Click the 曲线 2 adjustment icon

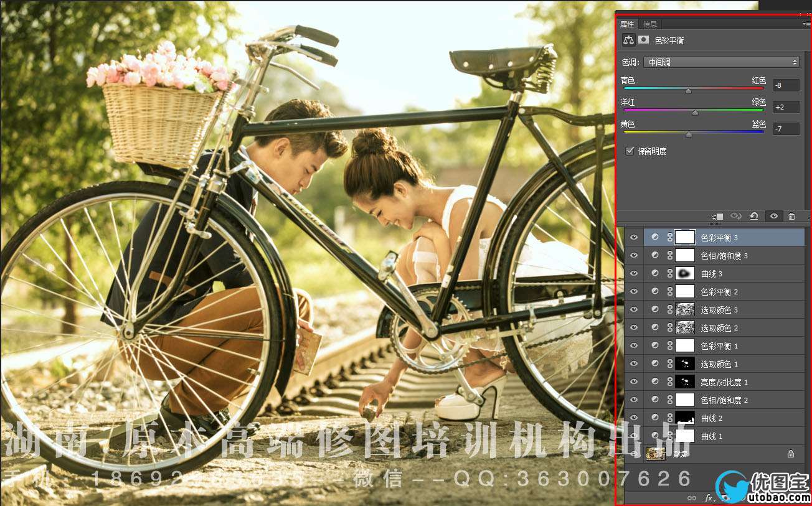[654, 418]
